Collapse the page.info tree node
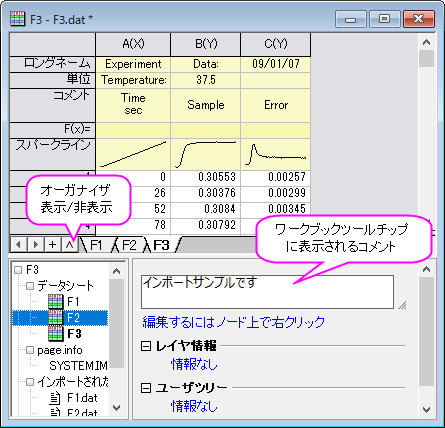Image resolution: width=445 pixels, height=428 pixels. point(30,350)
